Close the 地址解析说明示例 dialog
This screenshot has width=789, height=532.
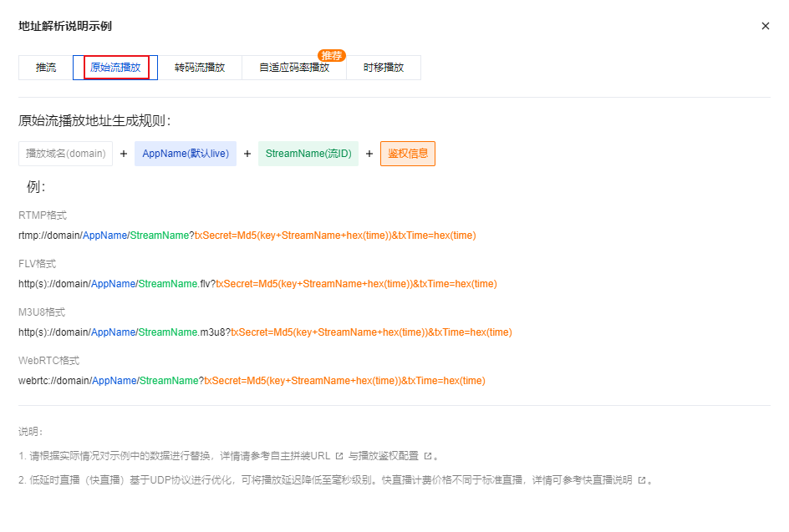coord(766,26)
